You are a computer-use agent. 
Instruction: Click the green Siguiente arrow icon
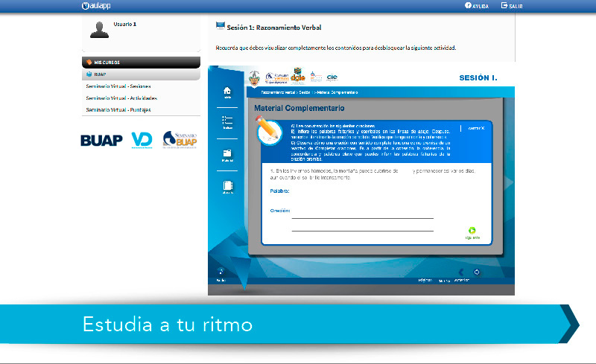pos(472,231)
